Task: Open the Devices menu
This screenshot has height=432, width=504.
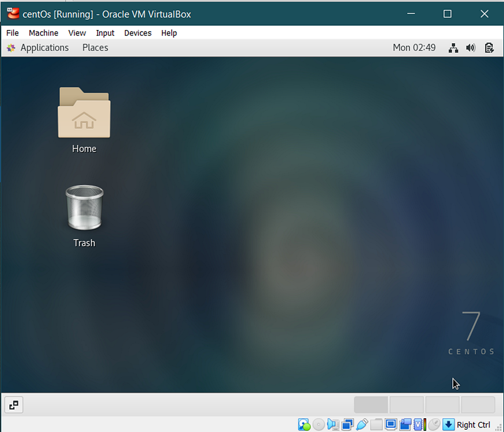Action: pyautogui.click(x=138, y=33)
